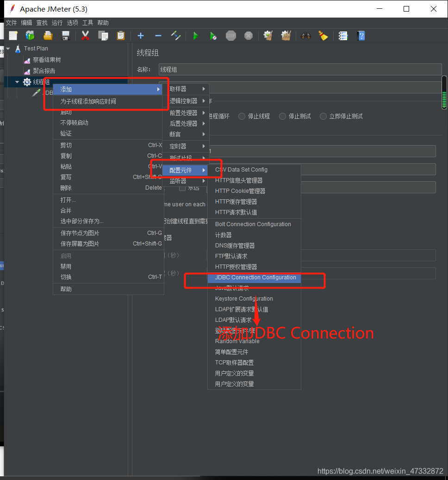Select the 立即停止测试 radio button
448x480 pixels.
(324, 117)
